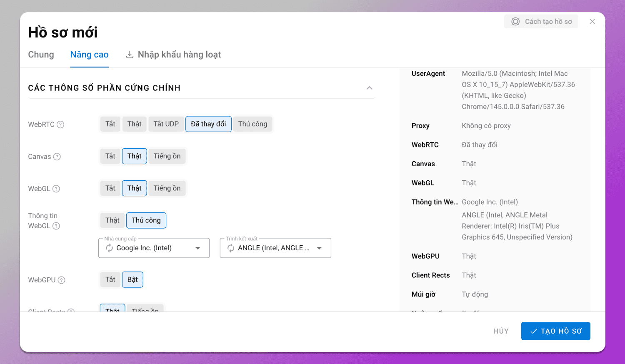
Task: Click Cách tạo hồ sơ help button
Action: [541, 22]
